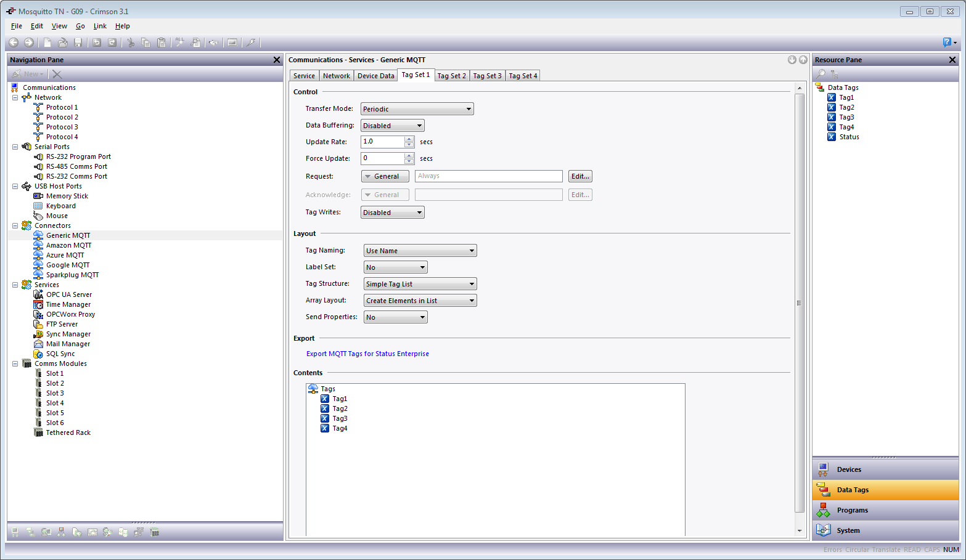Open the View menu
The image size is (966, 560).
pos(59,26)
